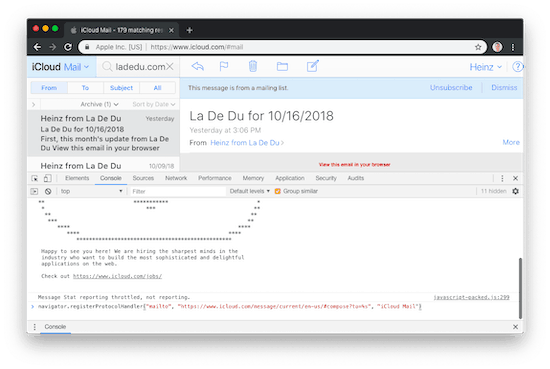The image size is (550, 369).
Task: Open iCloud help question mark
Action: point(518,67)
